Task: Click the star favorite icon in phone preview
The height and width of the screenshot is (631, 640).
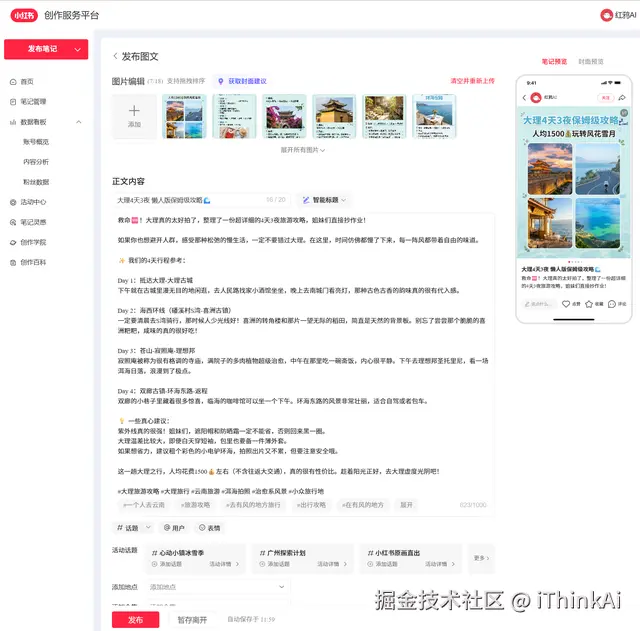Action: pyautogui.click(x=589, y=304)
